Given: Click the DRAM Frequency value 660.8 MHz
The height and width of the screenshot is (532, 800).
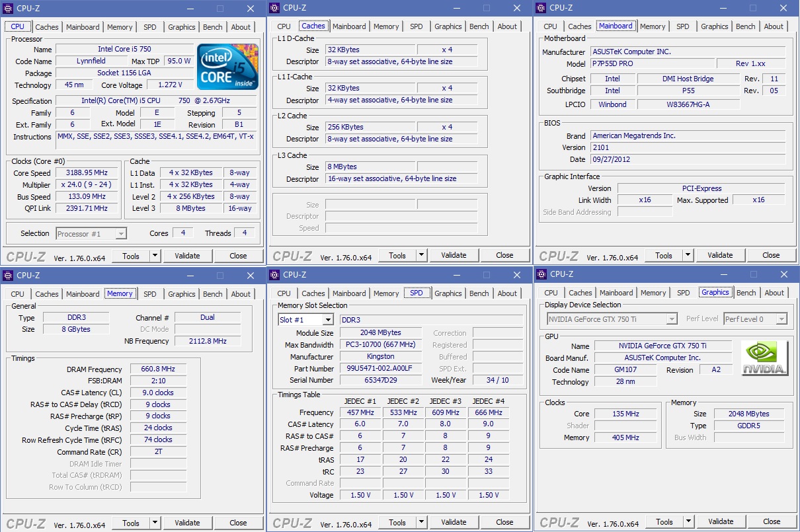Looking at the screenshot, I should (x=157, y=369).
